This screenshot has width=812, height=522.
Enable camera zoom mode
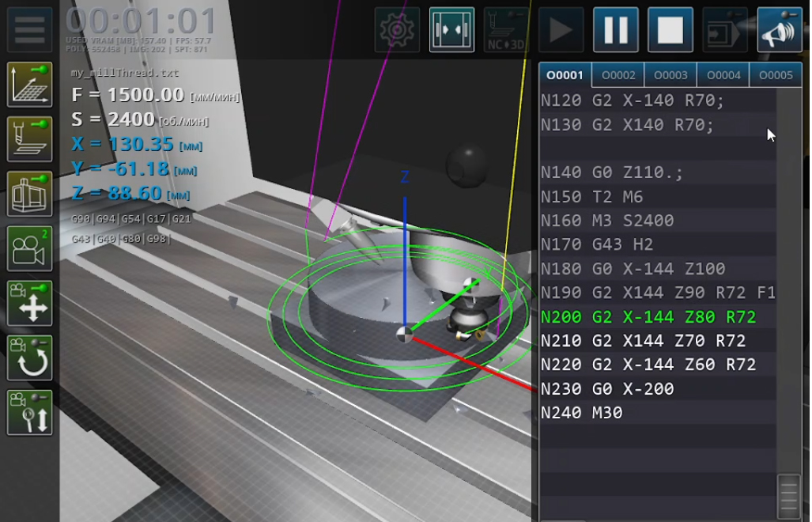pyautogui.click(x=30, y=412)
